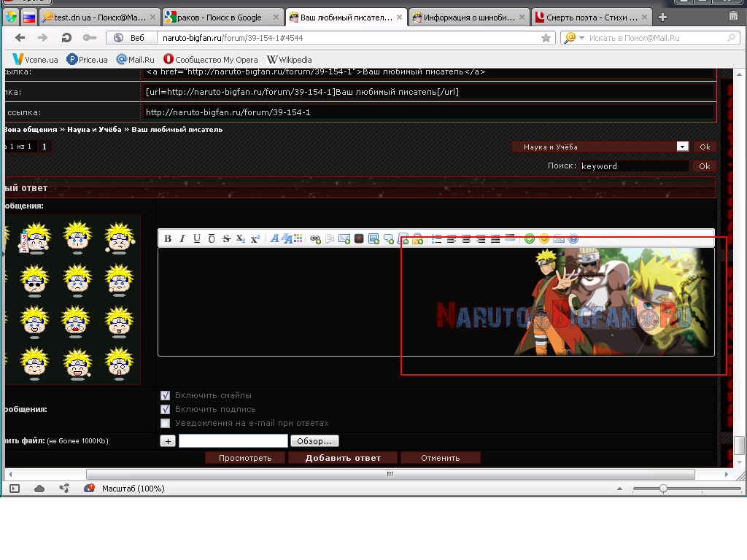This screenshot has width=747, height=560.
Task: Click the 'Просмотреть' preview button
Action: (x=245, y=458)
